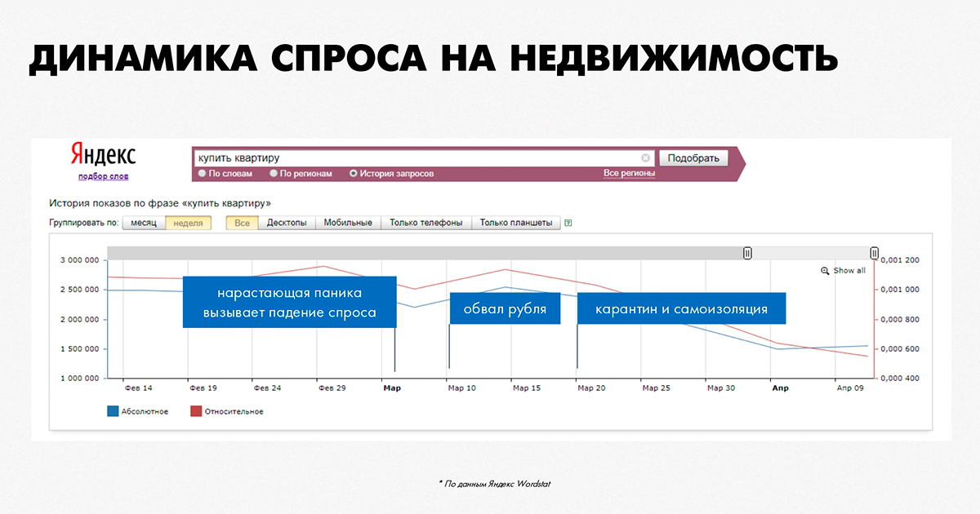Click the search field with 'купить квартиру'
Viewport: 980px width, 514px height.
point(425,158)
